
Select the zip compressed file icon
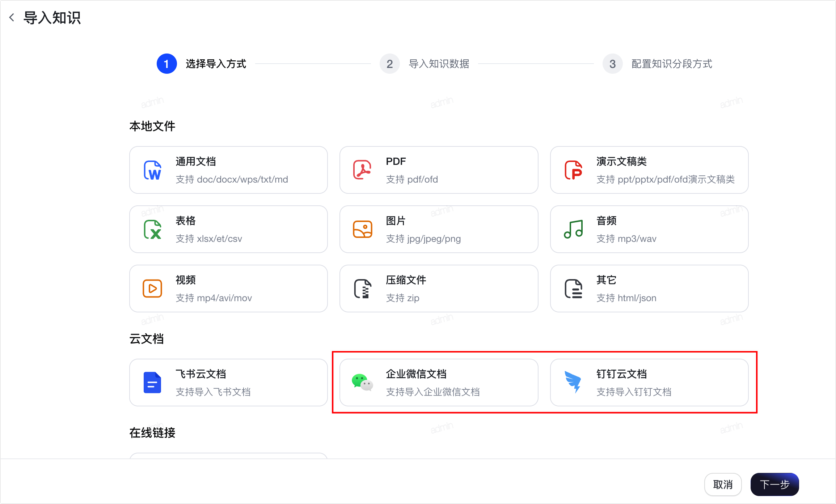(362, 289)
